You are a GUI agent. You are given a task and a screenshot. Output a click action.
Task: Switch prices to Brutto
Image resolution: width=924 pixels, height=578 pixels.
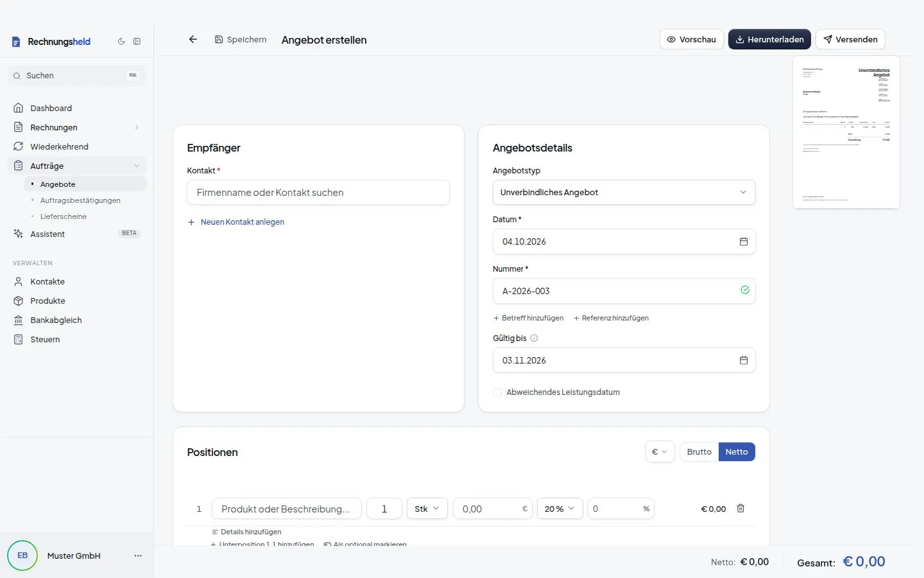pyautogui.click(x=699, y=452)
